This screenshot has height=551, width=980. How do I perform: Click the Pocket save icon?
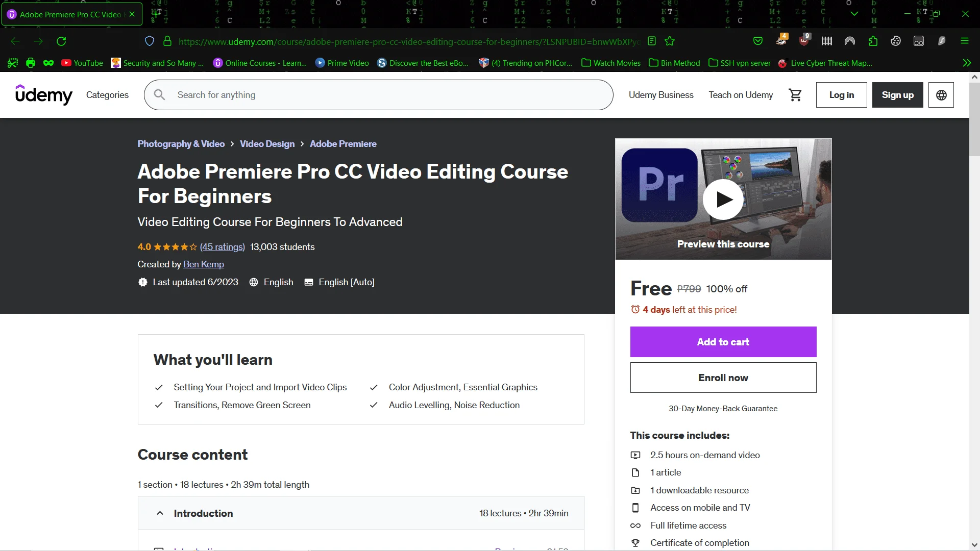[x=758, y=41]
